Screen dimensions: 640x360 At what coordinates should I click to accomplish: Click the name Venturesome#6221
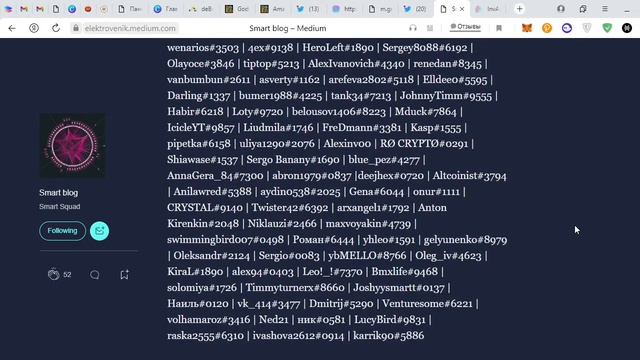[x=427, y=304]
